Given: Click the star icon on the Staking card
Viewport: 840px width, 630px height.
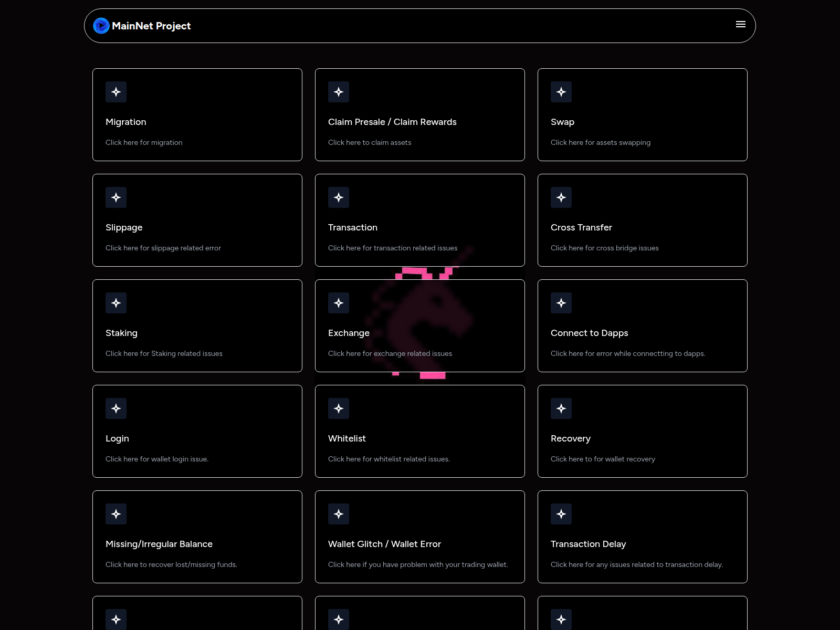Looking at the screenshot, I should pyautogui.click(x=116, y=303).
